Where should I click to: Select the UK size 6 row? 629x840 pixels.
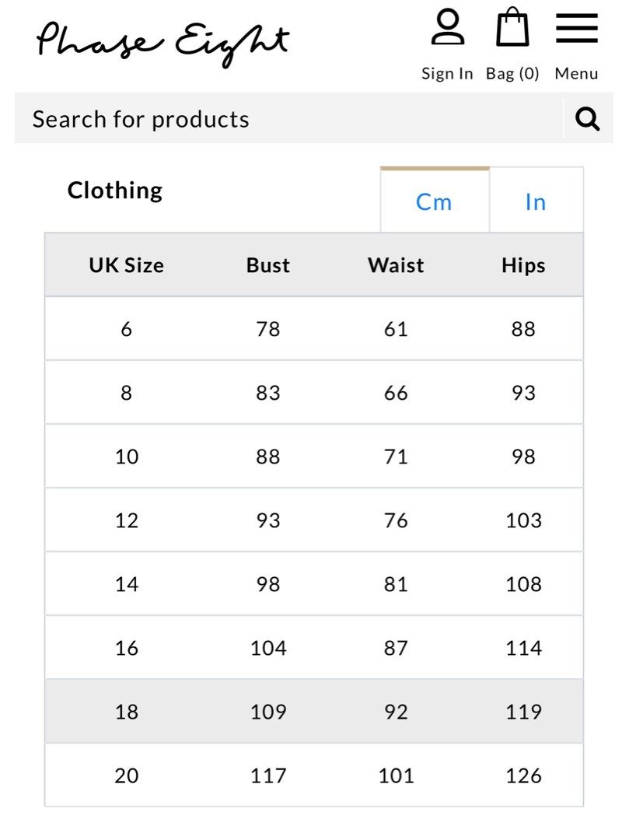(x=314, y=328)
